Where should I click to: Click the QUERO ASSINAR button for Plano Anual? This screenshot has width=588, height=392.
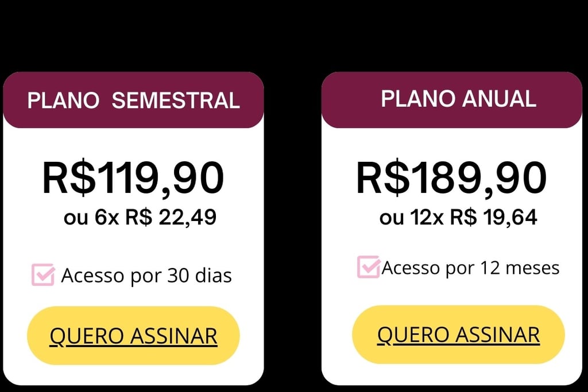[458, 334]
